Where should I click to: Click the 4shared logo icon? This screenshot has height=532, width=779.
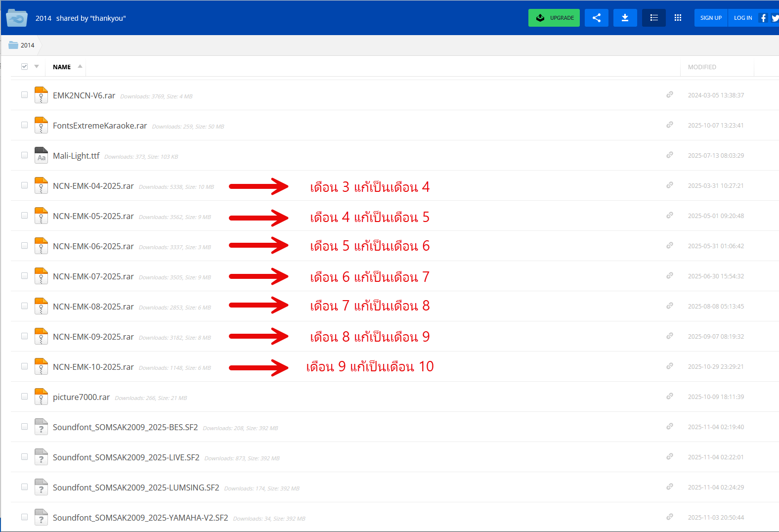click(17, 18)
